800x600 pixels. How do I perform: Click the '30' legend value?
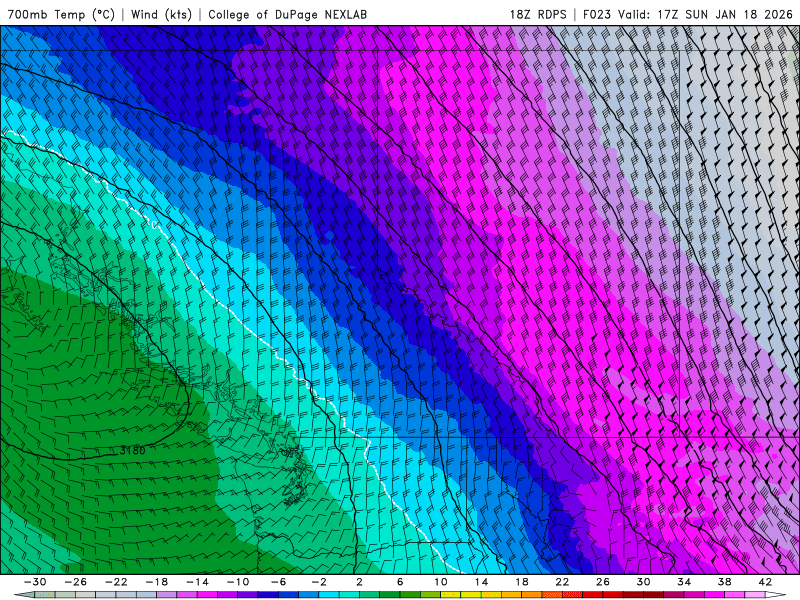tap(643, 582)
